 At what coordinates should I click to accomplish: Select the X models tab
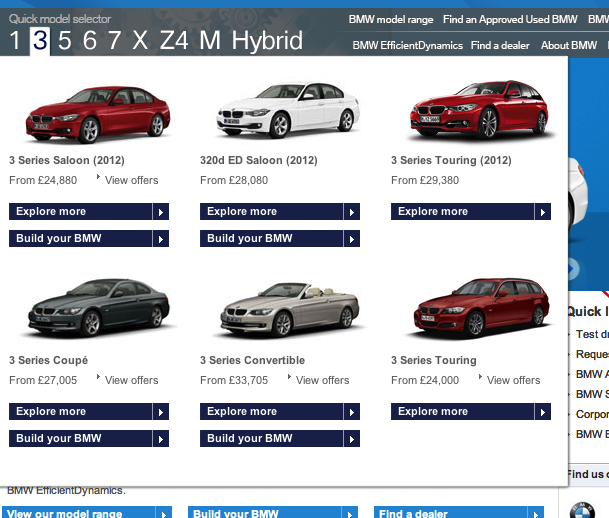(x=140, y=40)
